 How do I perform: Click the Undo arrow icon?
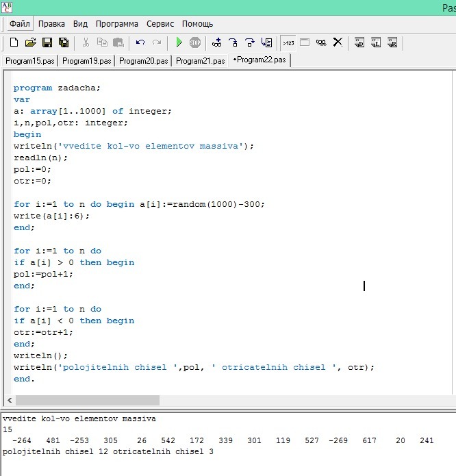click(x=140, y=42)
